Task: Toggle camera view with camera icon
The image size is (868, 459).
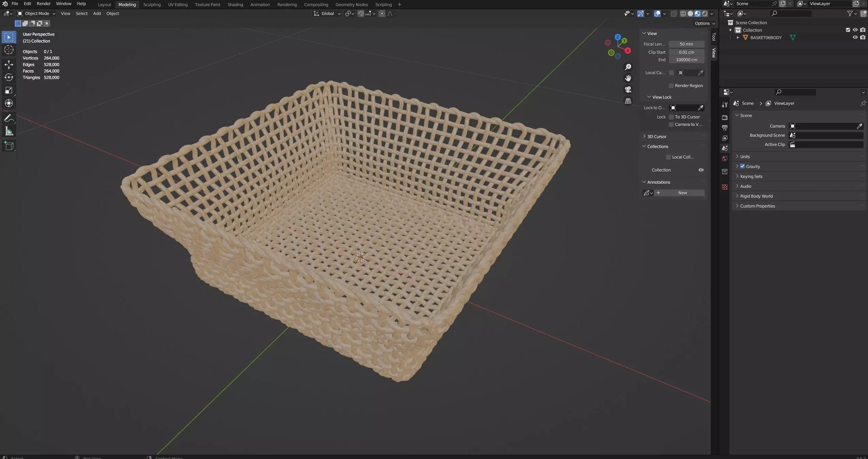Action: click(x=628, y=89)
